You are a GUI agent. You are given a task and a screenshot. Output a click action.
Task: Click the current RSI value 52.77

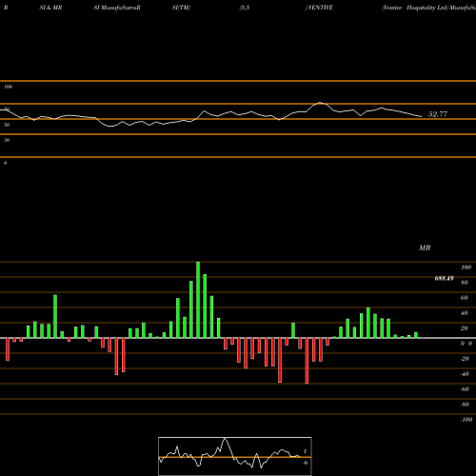click(438, 114)
